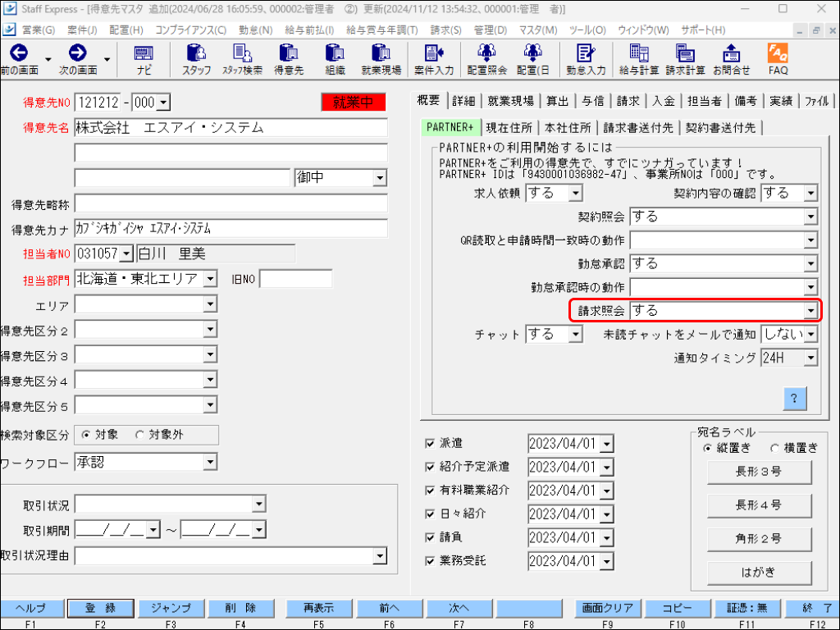Screen dimensions: 840x630
Task: Expand the 契約照会 dropdown
Action: point(810,217)
